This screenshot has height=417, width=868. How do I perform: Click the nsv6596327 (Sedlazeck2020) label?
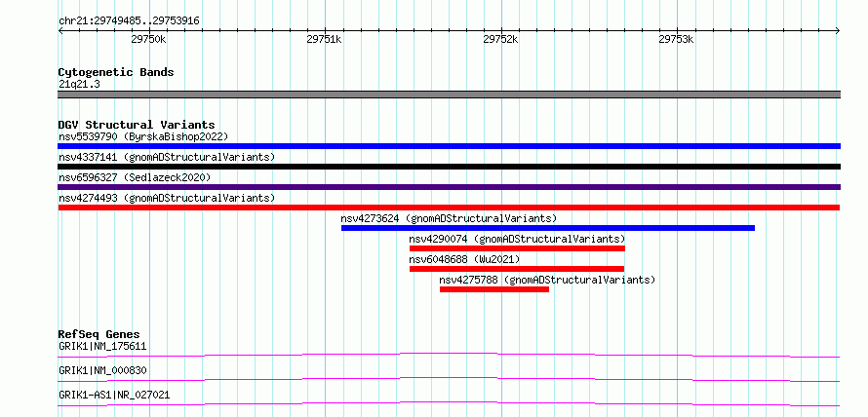(135, 177)
